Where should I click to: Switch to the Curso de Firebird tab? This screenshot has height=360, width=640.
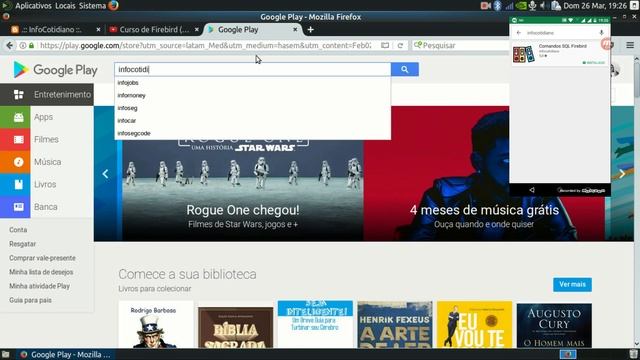(154, 29)
